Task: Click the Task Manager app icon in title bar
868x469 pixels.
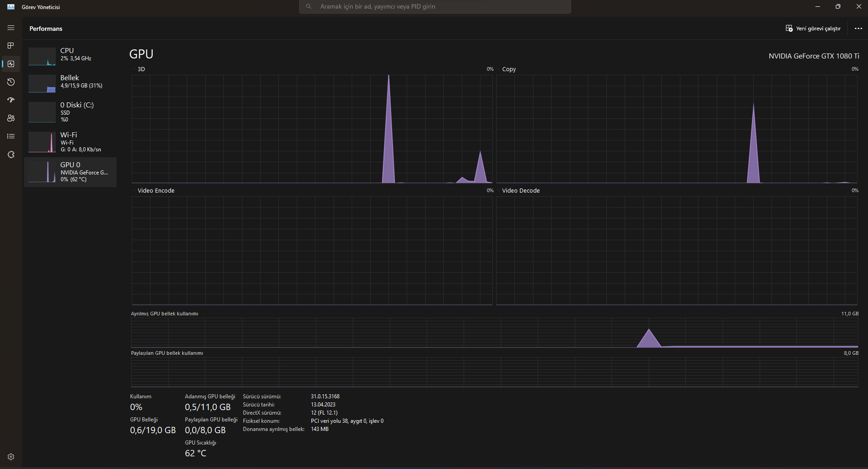Action: [11, 7]
